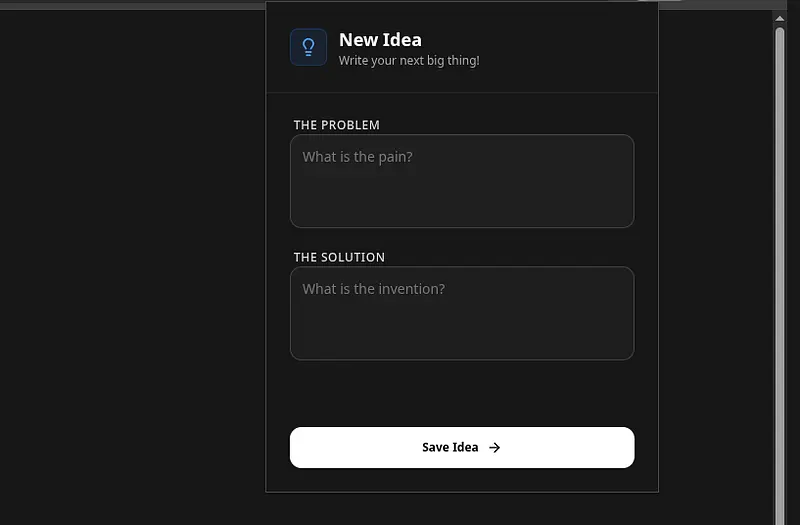Click the 'Write your next big thing!' subtitle

408,61
